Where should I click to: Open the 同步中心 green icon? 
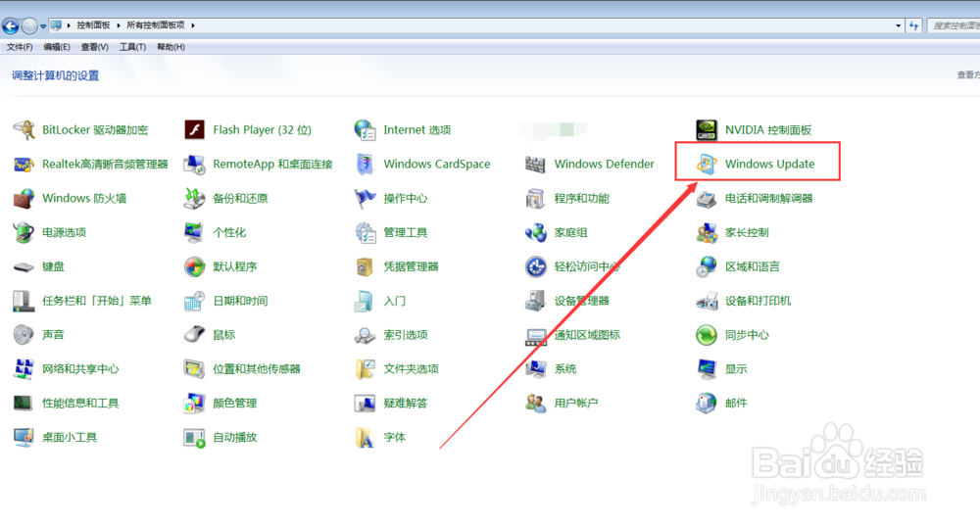pyautogui.click(x=707, y=335)
